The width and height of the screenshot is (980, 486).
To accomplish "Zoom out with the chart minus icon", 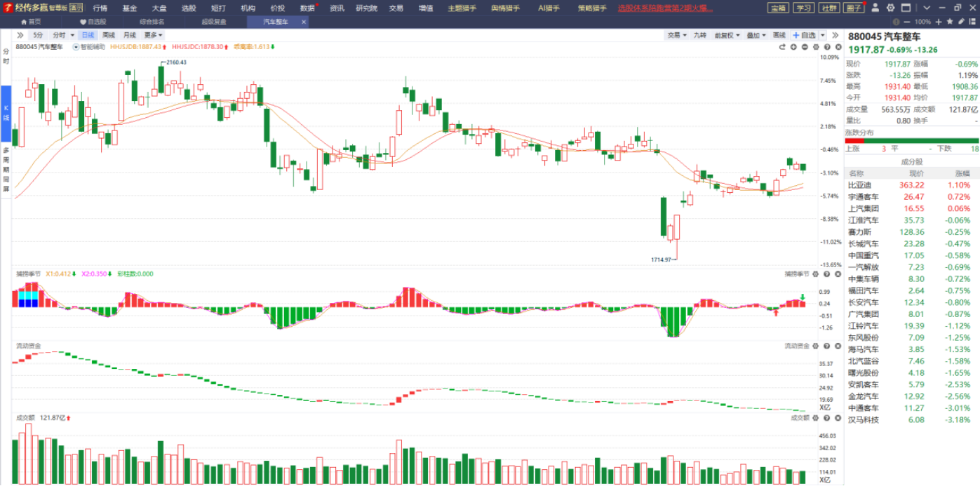I will (805, 47).
